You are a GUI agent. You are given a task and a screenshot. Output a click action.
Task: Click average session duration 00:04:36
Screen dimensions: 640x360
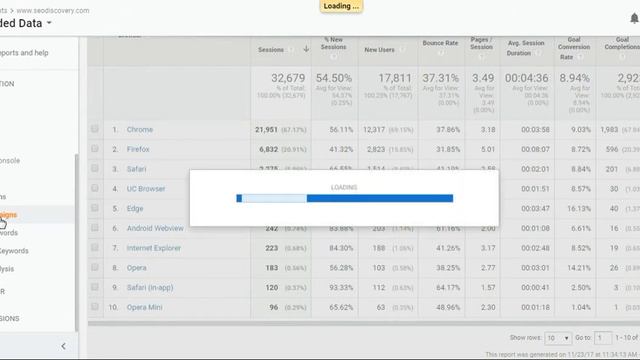point(527,78)
